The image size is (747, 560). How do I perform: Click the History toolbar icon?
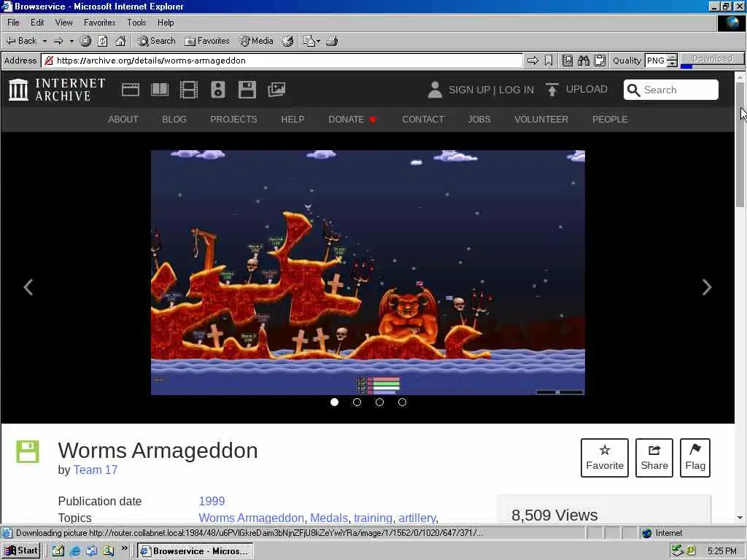(x=287, y=41)
